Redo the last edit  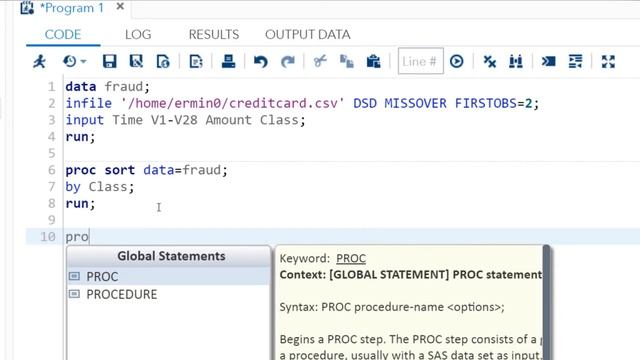coord(288,62)
